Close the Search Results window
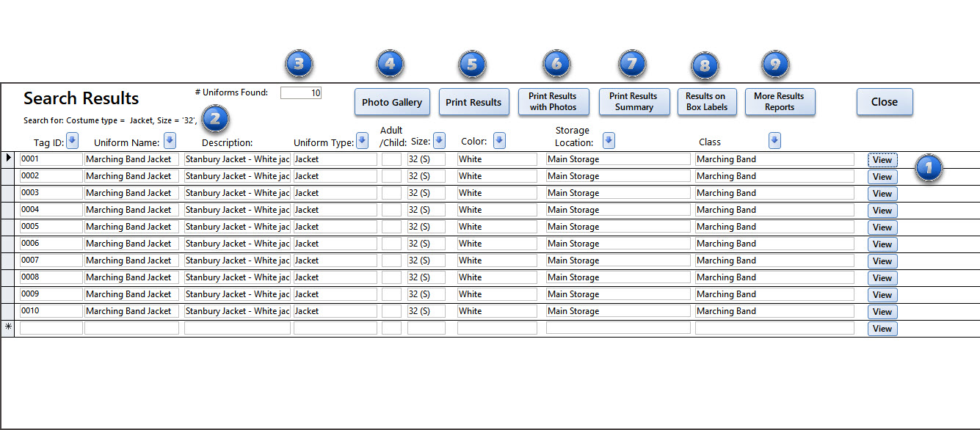This screenshot has width=980, height=430. click(885, 102)
